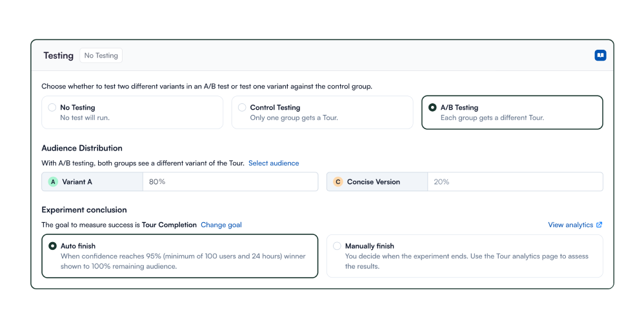Image resolution: width=644 pixels, height=328 pixels.
Task: Click the Concise Version percentage input field
Action: pyautogui.click(x=514, y=182)
